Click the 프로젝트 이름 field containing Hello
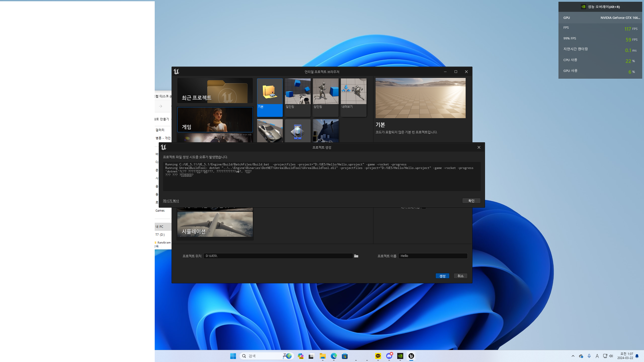 pos(433,256)
